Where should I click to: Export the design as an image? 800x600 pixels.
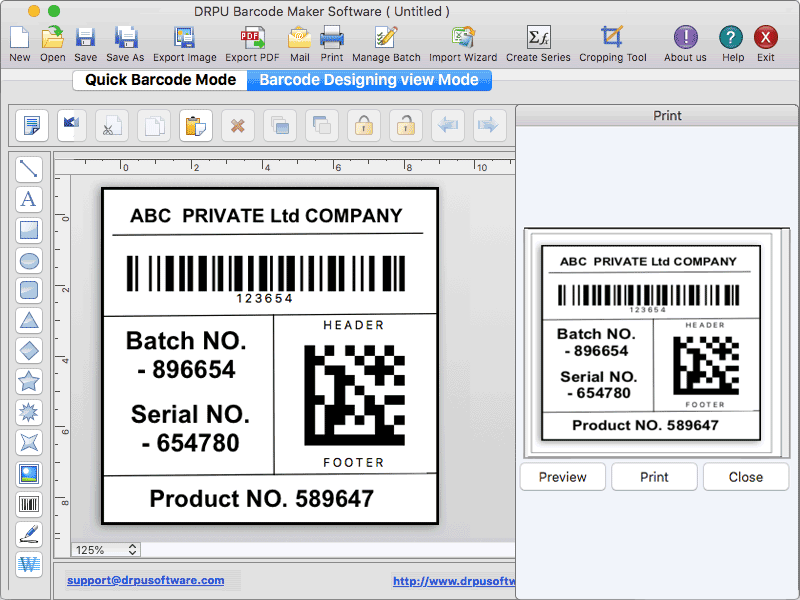coord(185,42)
